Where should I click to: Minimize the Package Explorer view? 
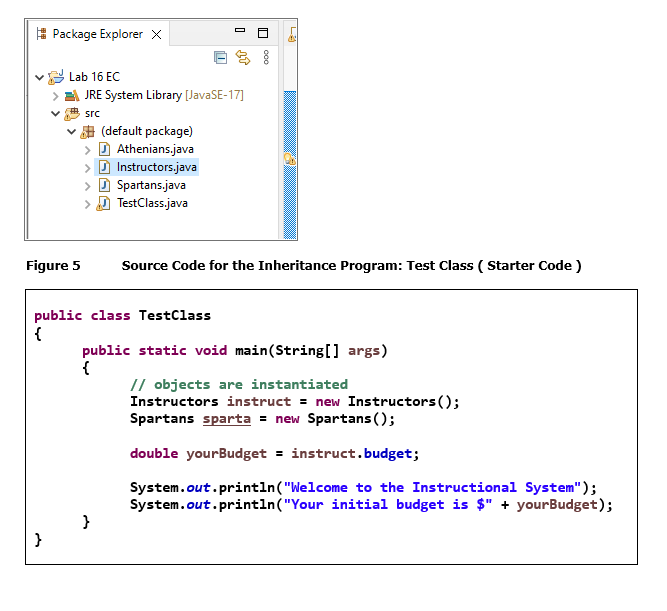pos(240,30)
